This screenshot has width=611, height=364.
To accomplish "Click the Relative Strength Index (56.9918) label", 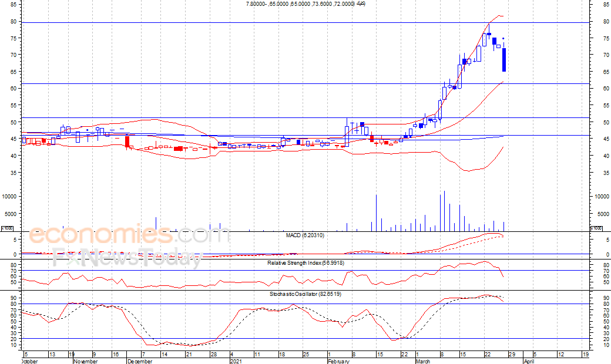I will tap(305, 263).
